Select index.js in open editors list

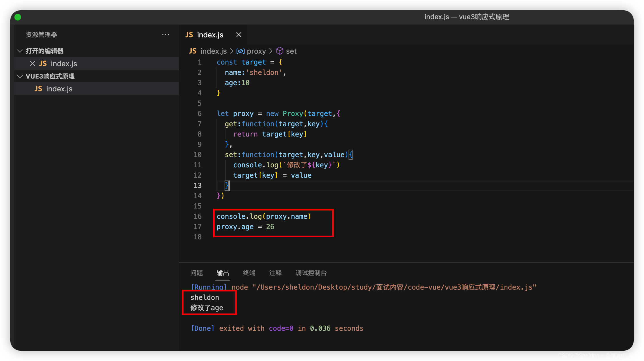click(x=97, y=63)
